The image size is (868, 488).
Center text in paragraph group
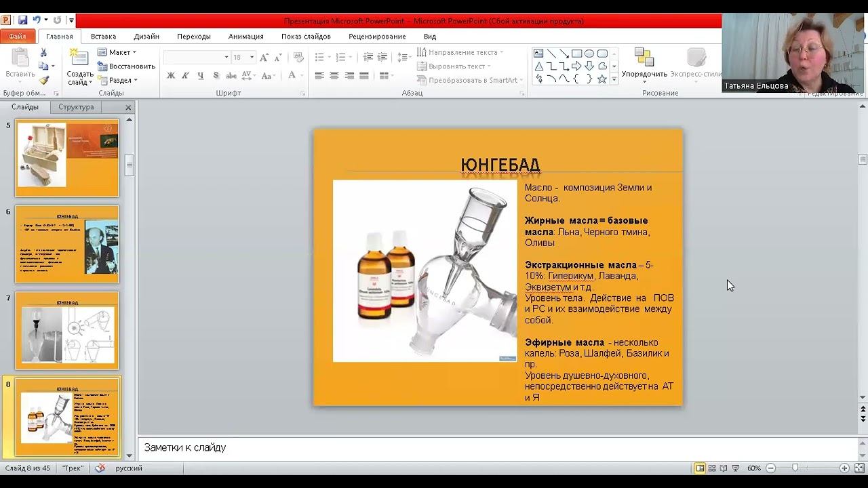coord(334,76)
